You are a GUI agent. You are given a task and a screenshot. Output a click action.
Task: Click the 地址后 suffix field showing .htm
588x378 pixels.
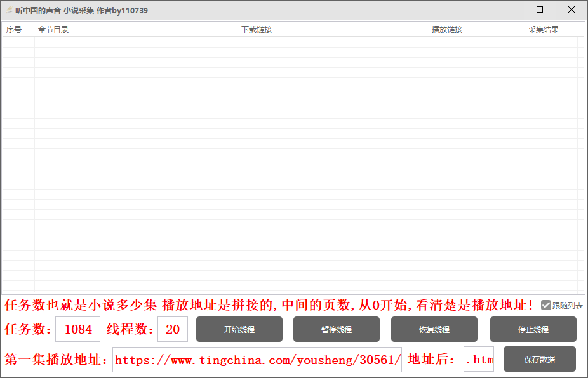click(480, 359)
